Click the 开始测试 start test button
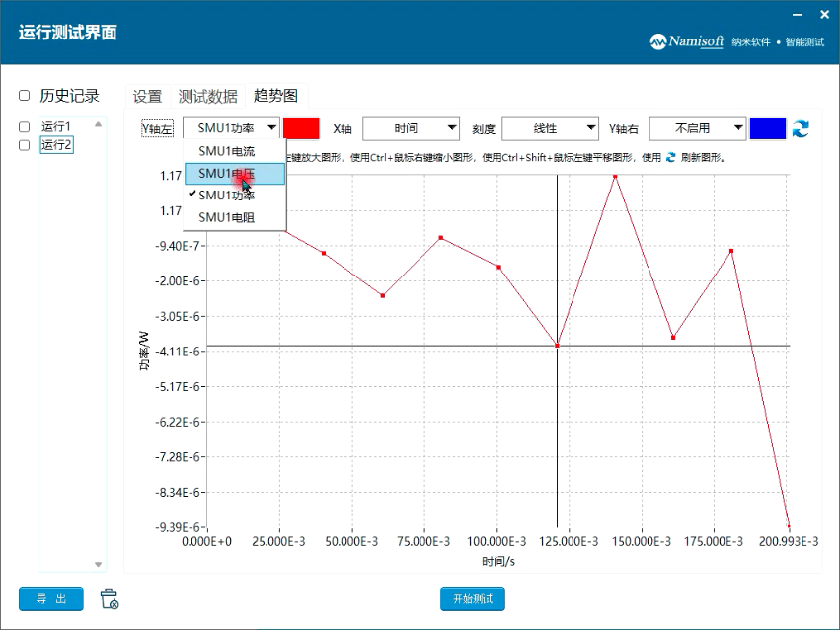840x630 pixels. 472,599
